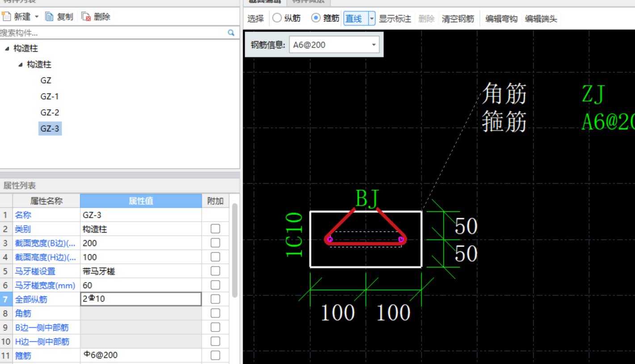Screen dimensions: 635x364
Task: Select GZ-1 in the component tree
Action: pos(50,96)
